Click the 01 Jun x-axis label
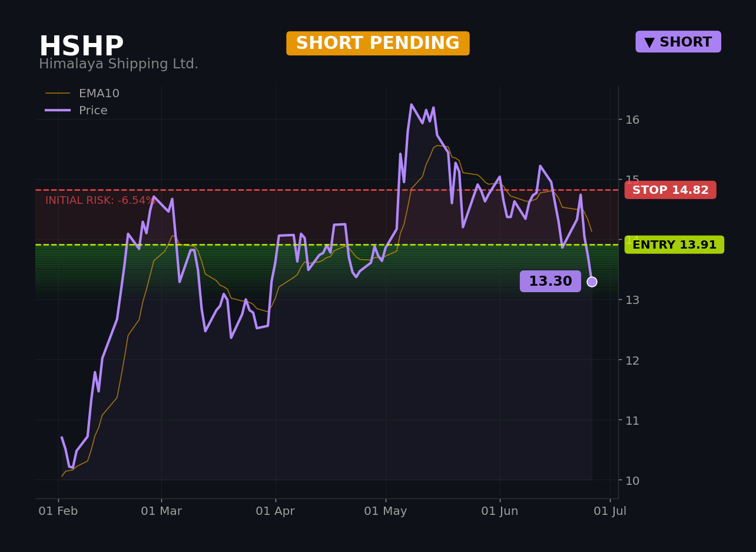The image size is (756, 552). point(500,511)
